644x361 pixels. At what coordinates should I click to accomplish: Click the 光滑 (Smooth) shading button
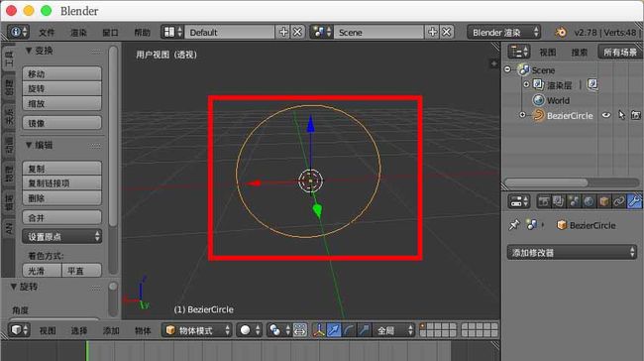tap(42, 271)
